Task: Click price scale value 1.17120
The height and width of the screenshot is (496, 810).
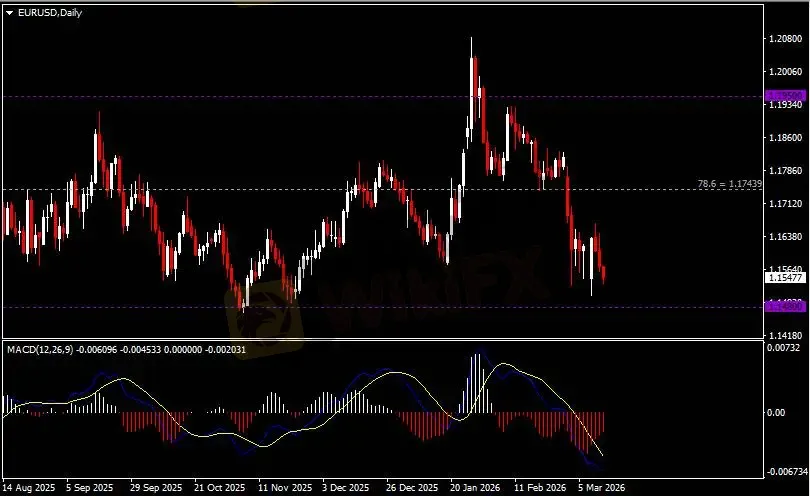Action: point(785,204)
